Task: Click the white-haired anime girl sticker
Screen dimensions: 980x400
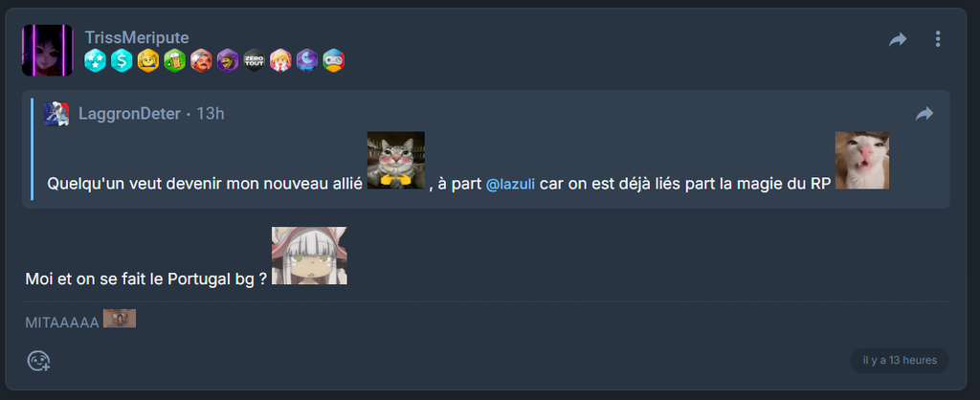Action: click(309, 256)
